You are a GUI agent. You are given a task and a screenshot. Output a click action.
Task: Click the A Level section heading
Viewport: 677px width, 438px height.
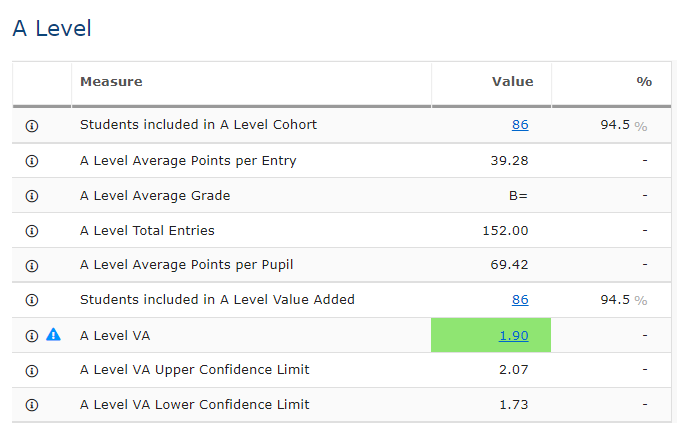click(52, 28)
